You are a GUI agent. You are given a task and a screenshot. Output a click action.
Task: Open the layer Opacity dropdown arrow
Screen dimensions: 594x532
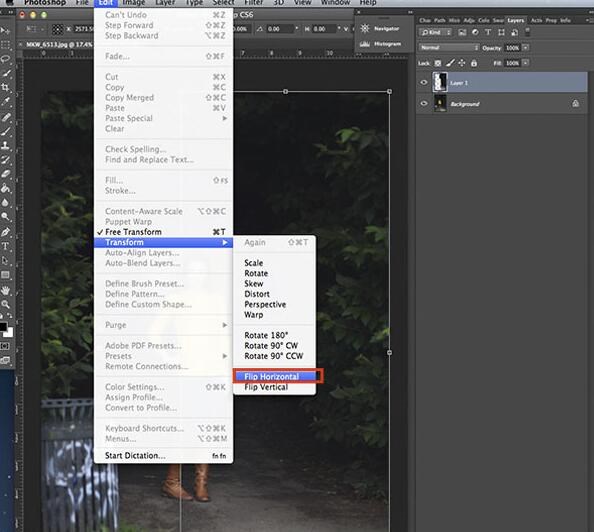click(526, 48)
